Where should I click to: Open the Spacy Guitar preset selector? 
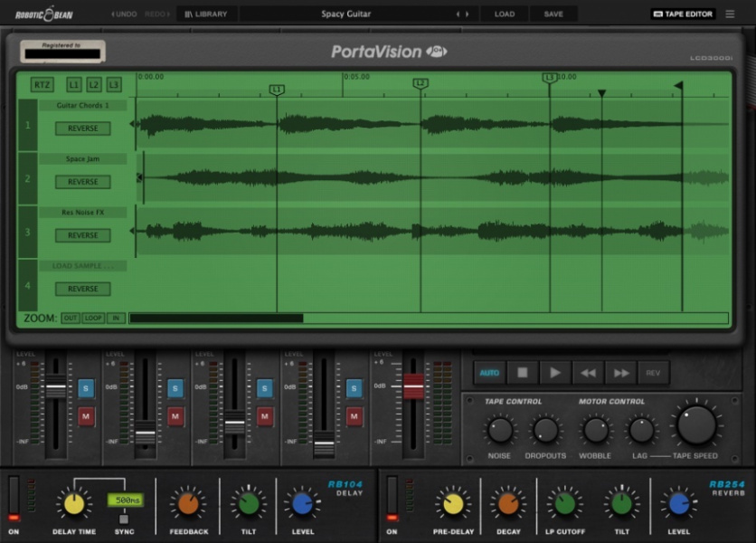(x=346, y=14)
